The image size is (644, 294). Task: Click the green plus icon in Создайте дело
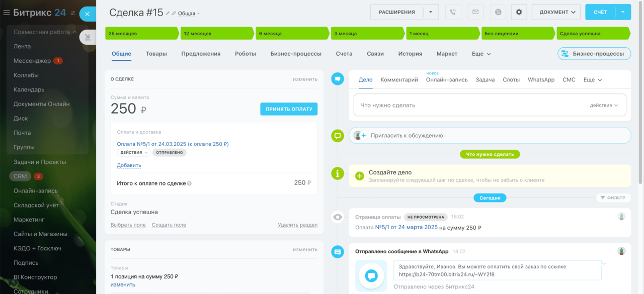coord(360,176)
